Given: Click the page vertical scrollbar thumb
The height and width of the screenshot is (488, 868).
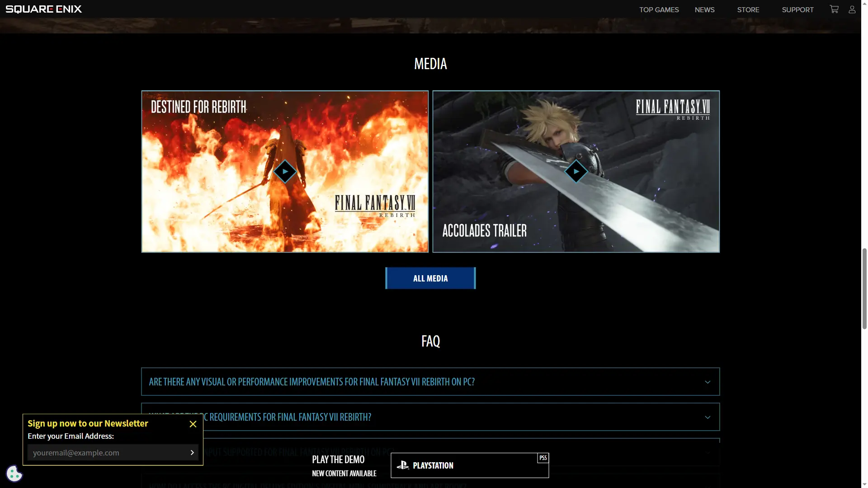Looking at the screenshot, I should tap(864, 289).
